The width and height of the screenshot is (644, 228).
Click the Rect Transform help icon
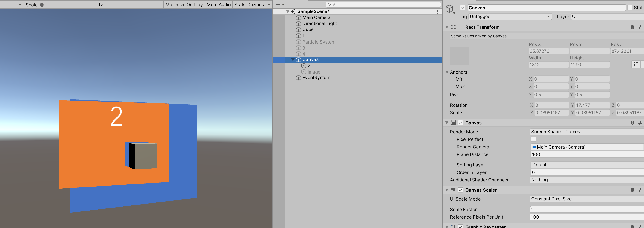point(632,27)
